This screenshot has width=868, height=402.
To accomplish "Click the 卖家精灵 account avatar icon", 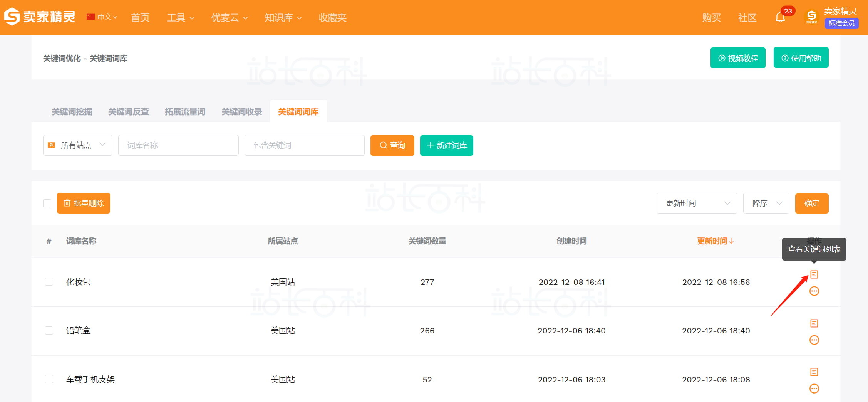I will [x=811, y=17].
